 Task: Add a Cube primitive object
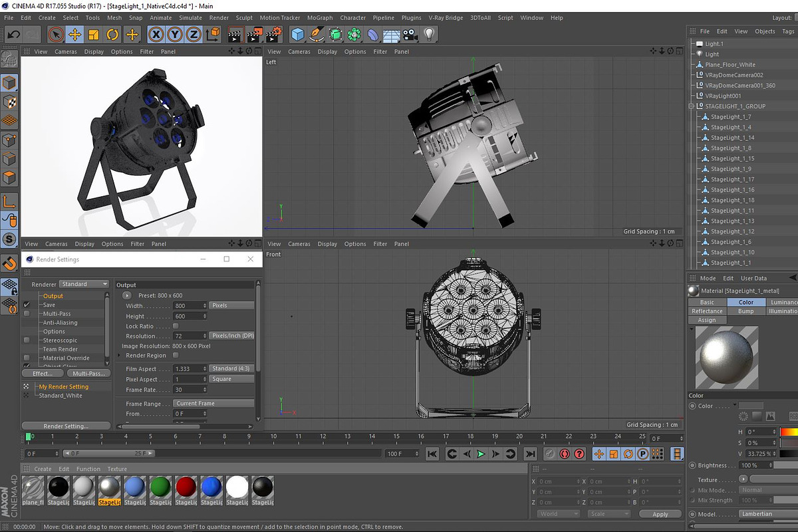[x=298, y=34]
